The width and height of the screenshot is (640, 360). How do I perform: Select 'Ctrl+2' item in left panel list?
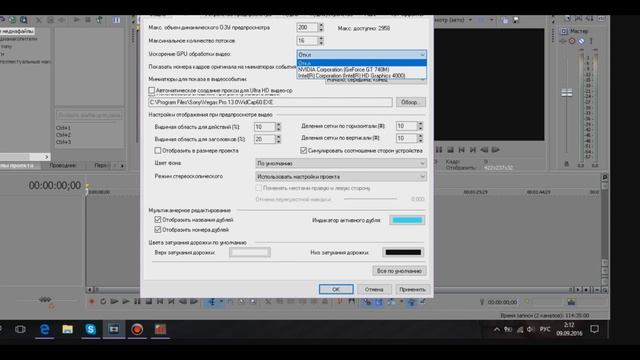click(x=63, y=135)
